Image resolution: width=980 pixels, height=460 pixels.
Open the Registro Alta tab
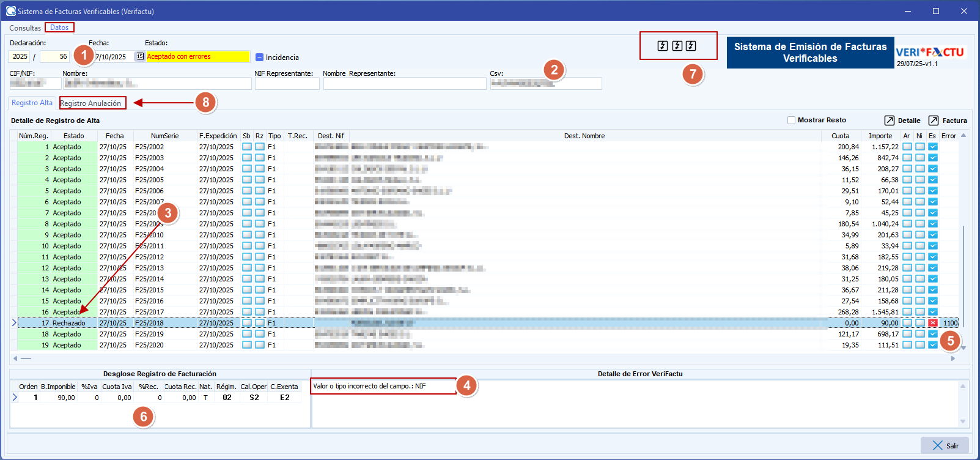pos(32,103)
